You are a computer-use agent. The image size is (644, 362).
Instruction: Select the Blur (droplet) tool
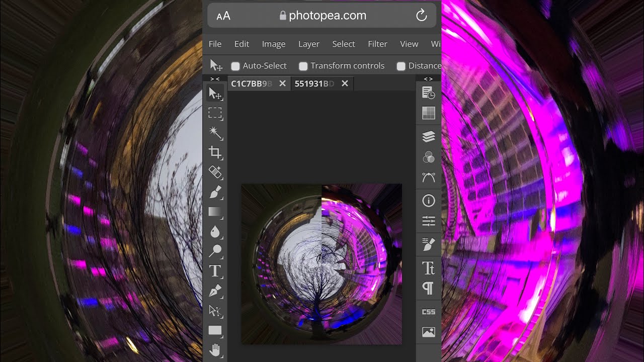pyautogui.click(x=215, y=231)
